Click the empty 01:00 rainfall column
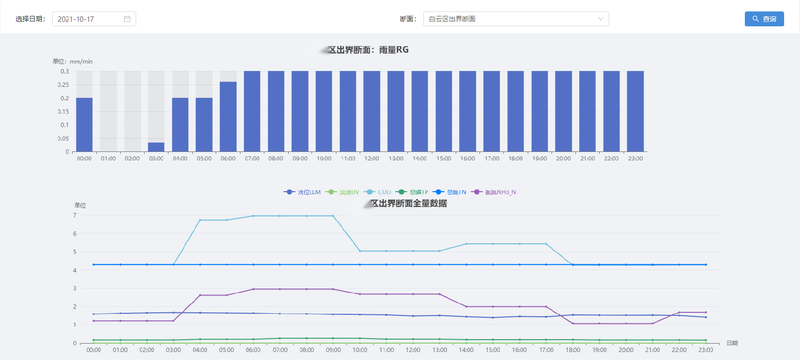The image size is (800, 360). (108, 111)
